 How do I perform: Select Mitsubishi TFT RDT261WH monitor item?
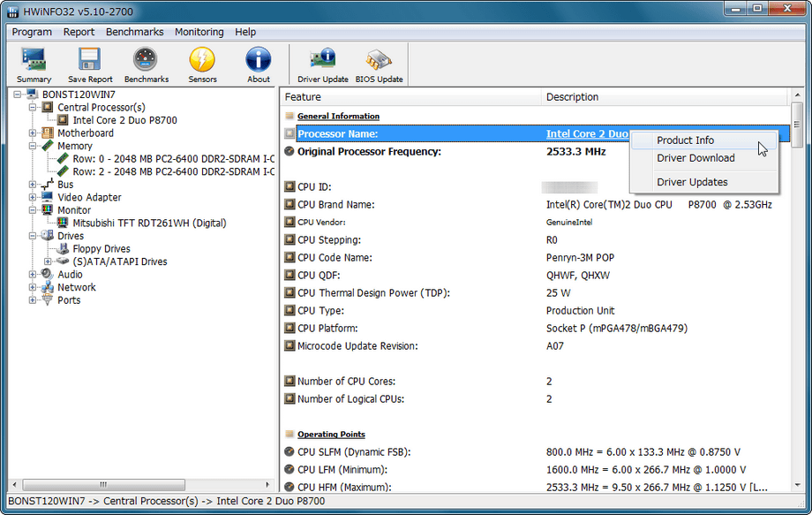(x=150, y=223)
